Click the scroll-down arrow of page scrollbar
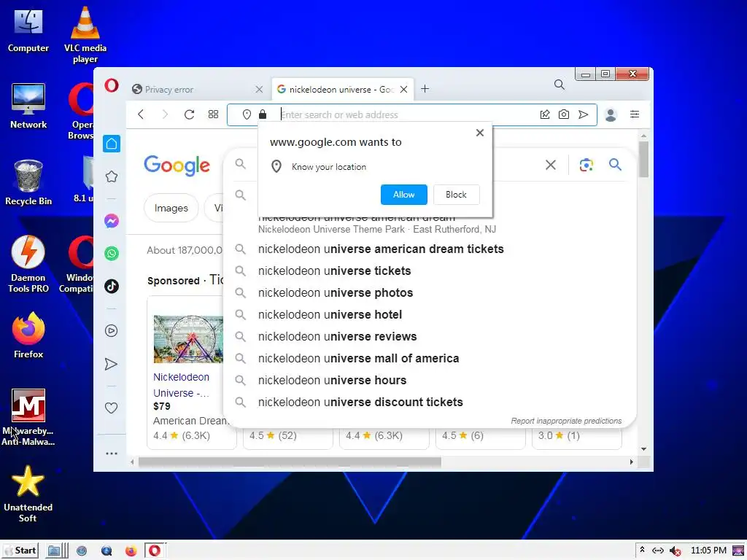This screenshot has width=747, height=560. coord(643,449)
